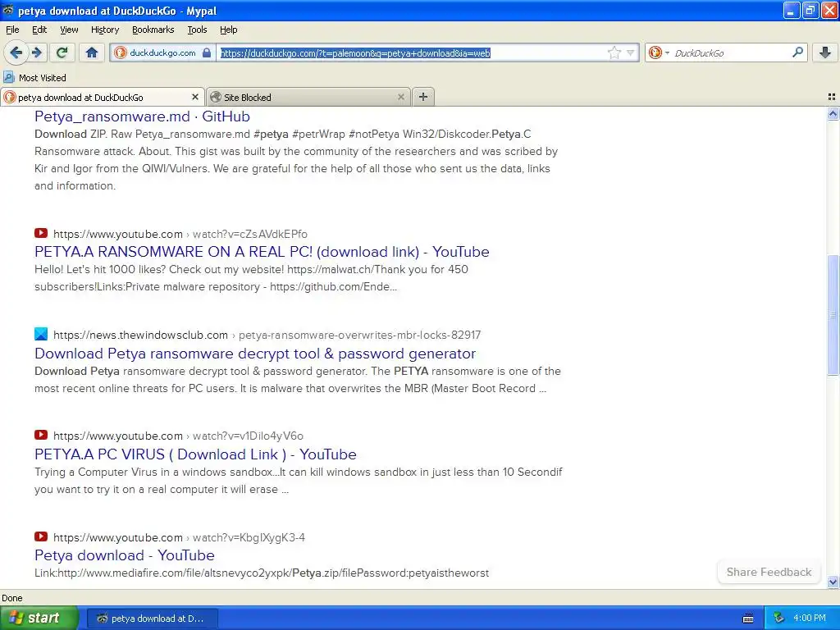Close the petya download at DuckDuckGo tab
This screenshot has width=840, height=630.
tap(195, 97)
